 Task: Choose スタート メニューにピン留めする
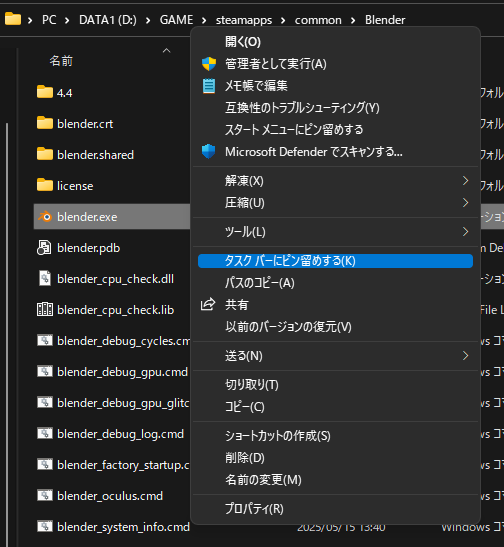point(336,130)
